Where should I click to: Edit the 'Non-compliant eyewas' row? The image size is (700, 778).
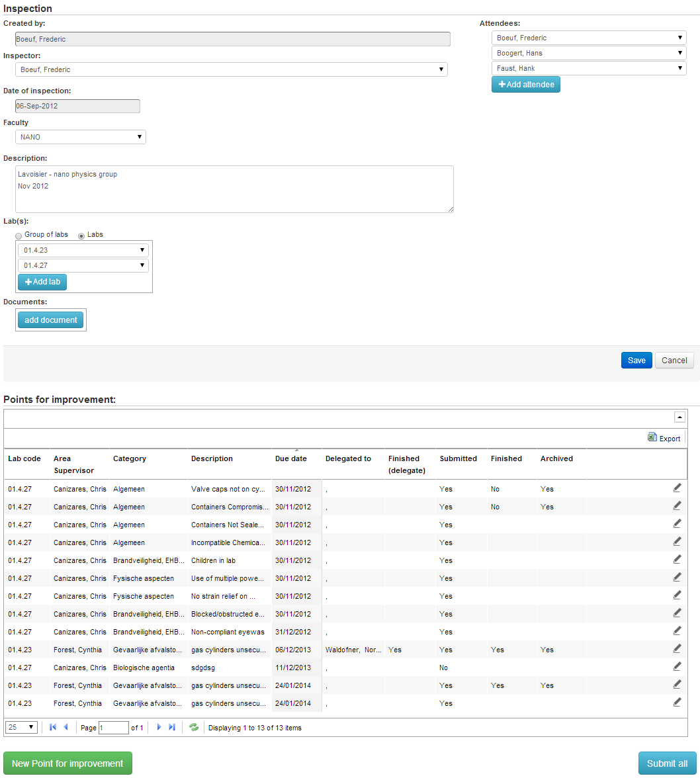click(x=677, y=631)
